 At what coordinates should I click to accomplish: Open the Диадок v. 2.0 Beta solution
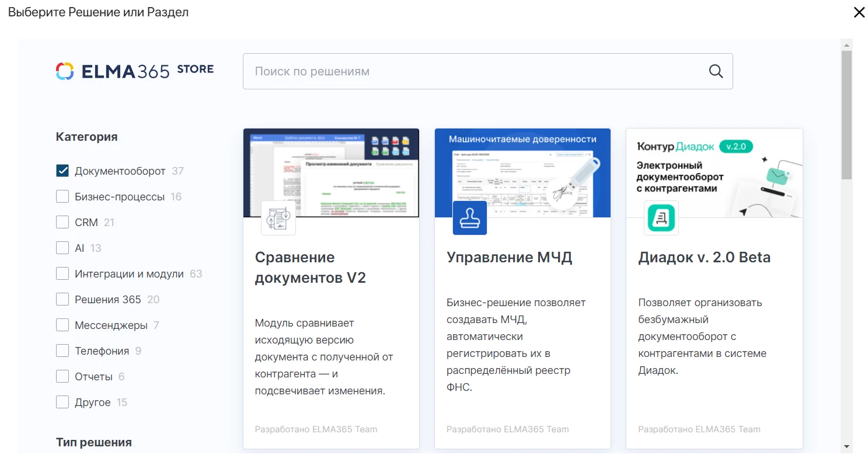pyautogui.click(x=704, y=256)
